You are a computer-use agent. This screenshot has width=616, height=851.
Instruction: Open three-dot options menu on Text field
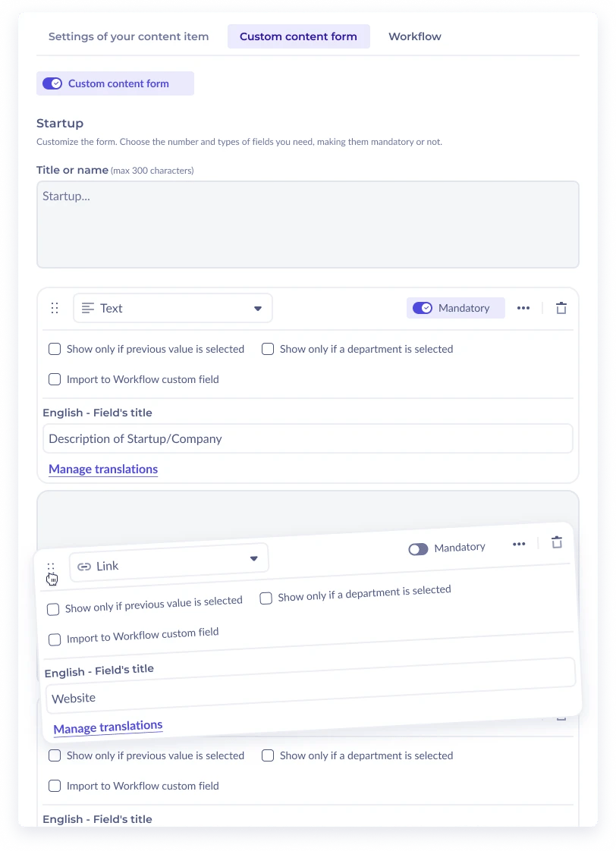[523, 308]
